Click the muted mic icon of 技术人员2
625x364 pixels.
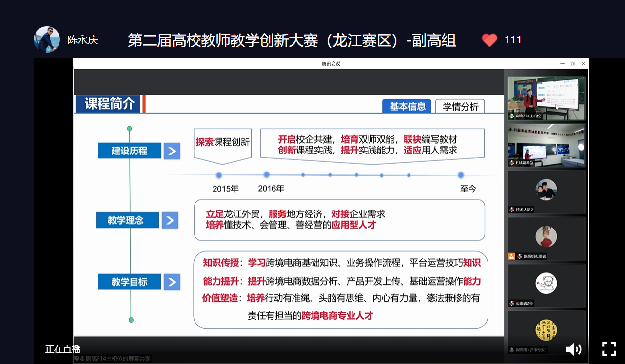[x=512, y=210]
